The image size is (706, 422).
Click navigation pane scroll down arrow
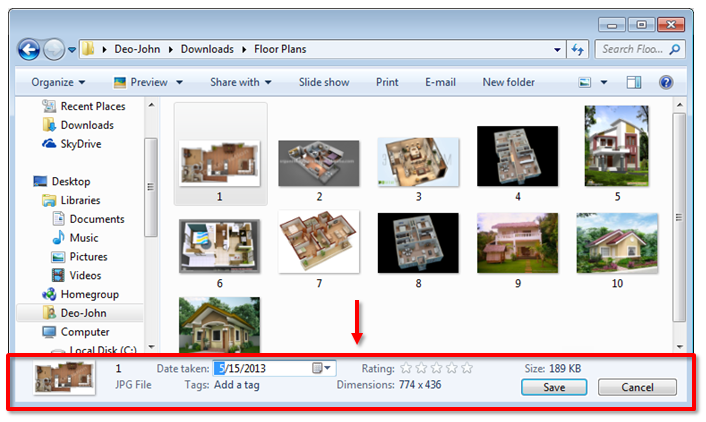click(x=151, y=347)
